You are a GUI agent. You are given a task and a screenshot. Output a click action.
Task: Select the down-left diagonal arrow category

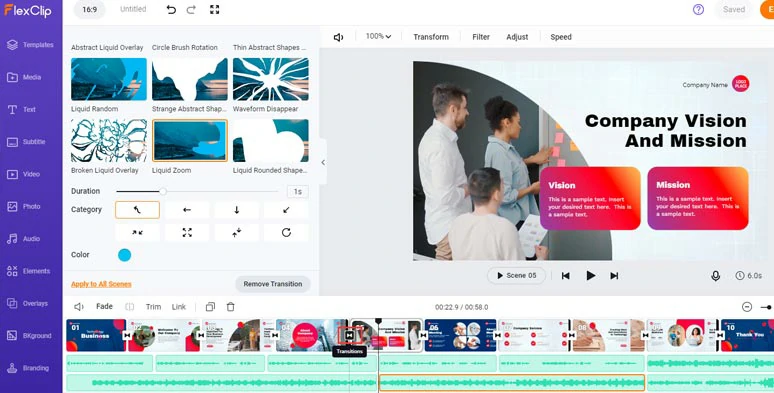286,210
